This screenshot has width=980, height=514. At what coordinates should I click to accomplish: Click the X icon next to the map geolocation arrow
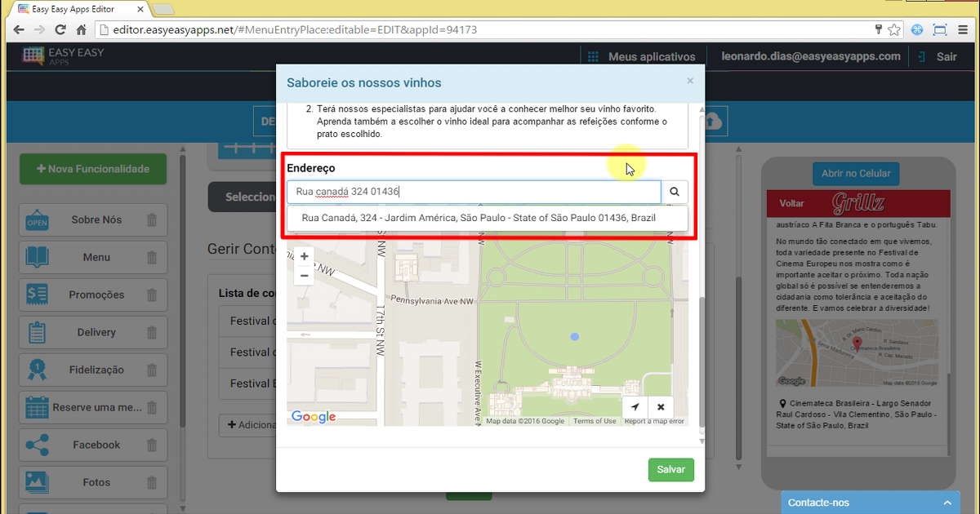click(661, 406)
